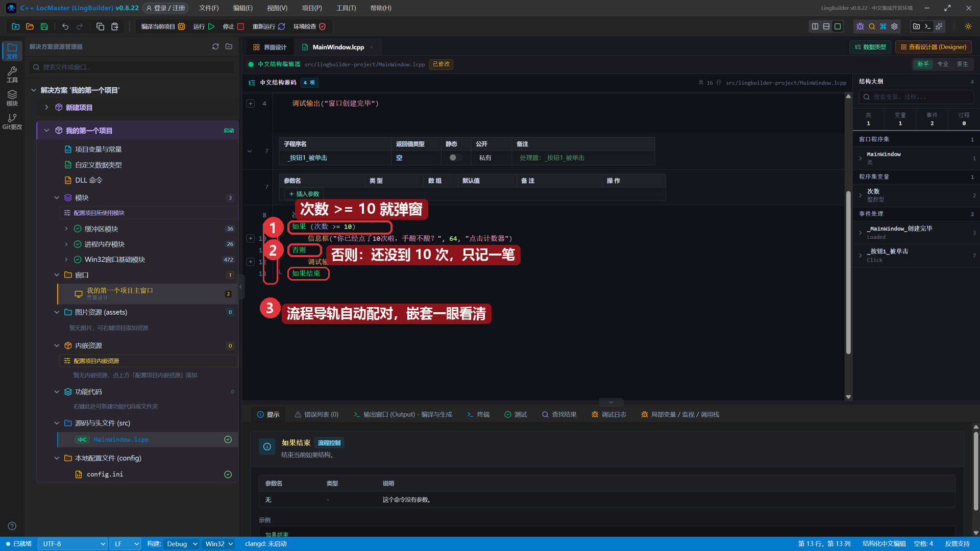980x551 pixels.
Task: Click the 数据类型 button
Action: point(871,47)
